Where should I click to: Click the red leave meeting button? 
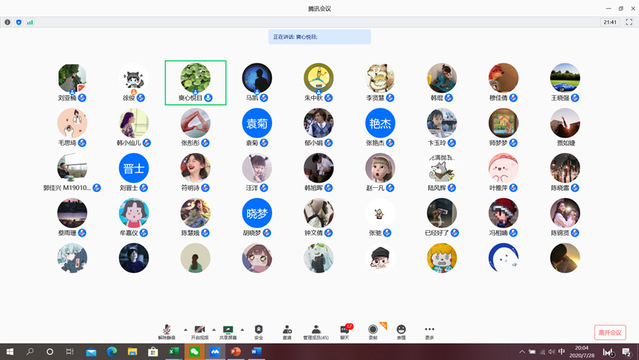coord(610,332)
